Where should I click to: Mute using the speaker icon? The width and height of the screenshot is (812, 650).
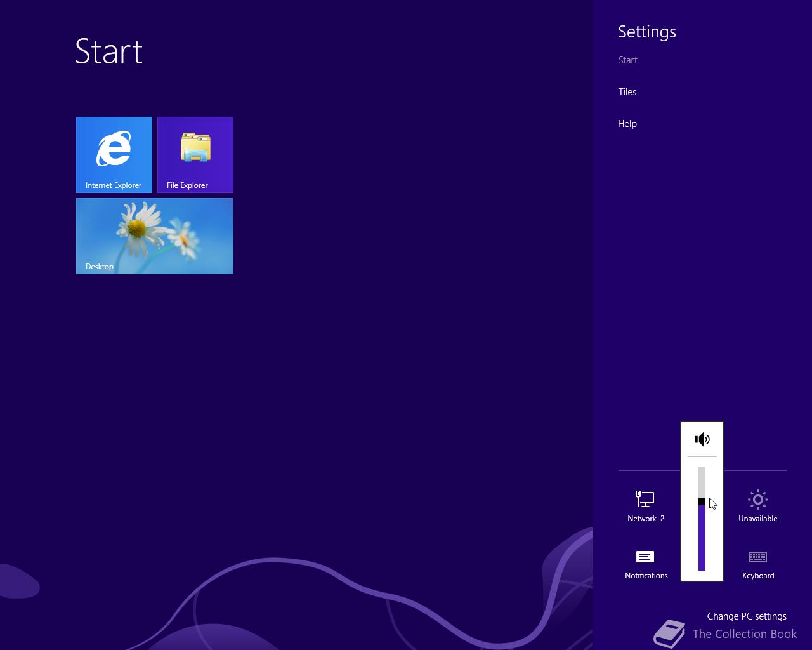click(702, 439)
